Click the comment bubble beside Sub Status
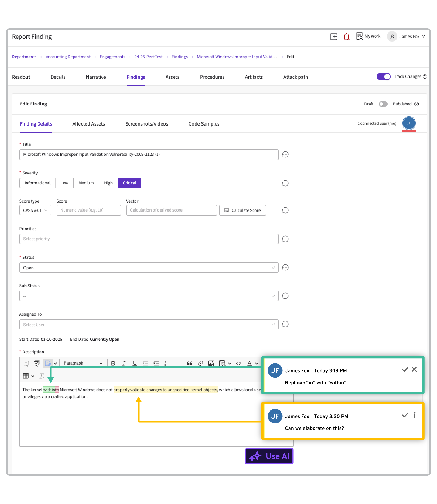 [x=285, y=296]
